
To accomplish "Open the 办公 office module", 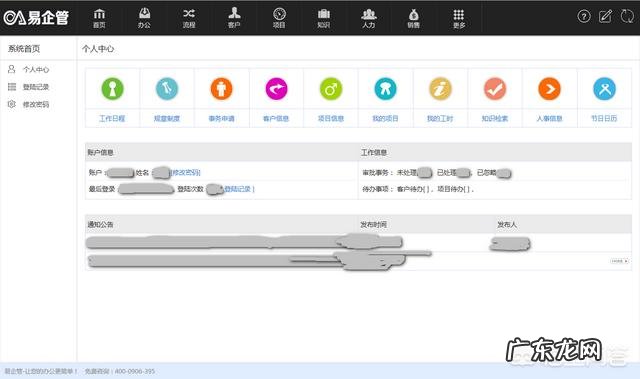I will [x=144, y=18].
